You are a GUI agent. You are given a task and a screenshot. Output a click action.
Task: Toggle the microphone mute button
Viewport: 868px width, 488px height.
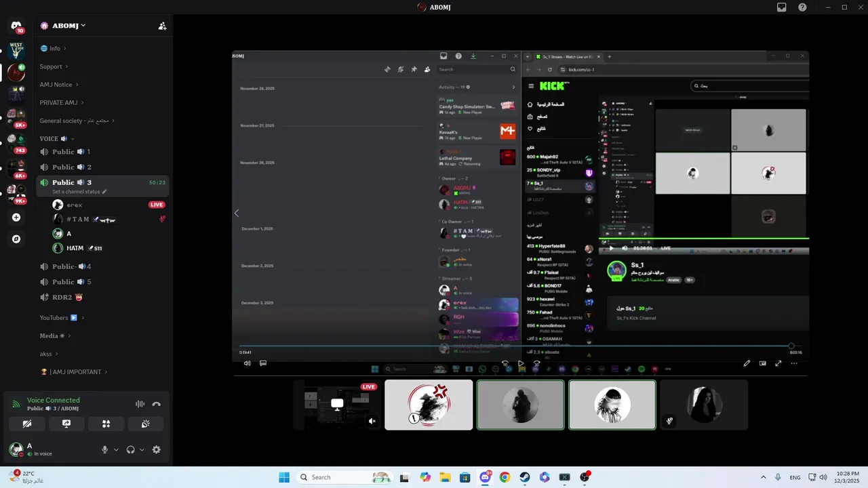(105, 449)
